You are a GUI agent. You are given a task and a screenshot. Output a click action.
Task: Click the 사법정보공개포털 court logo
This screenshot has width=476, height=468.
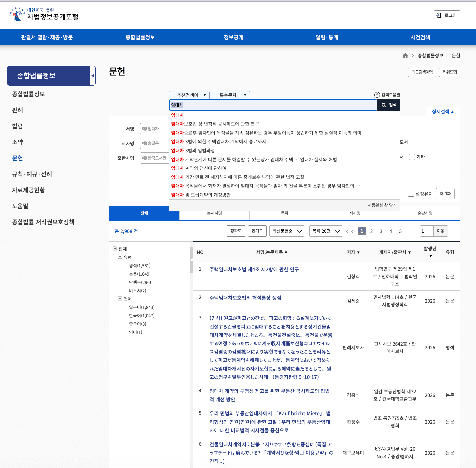[x=44, y=14]
